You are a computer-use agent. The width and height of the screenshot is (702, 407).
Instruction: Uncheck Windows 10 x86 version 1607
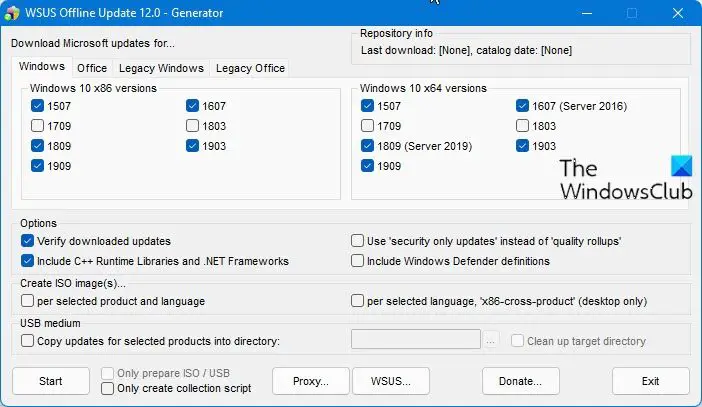(192, 106)
